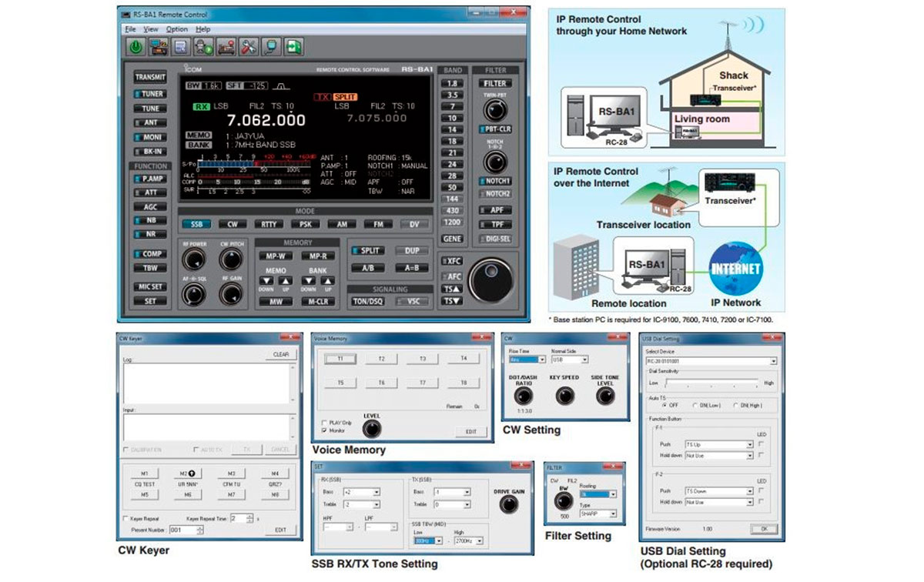Screen dimensions: 924x582
Task: Open the Normal Side USB dropdown
Action: 570,360
